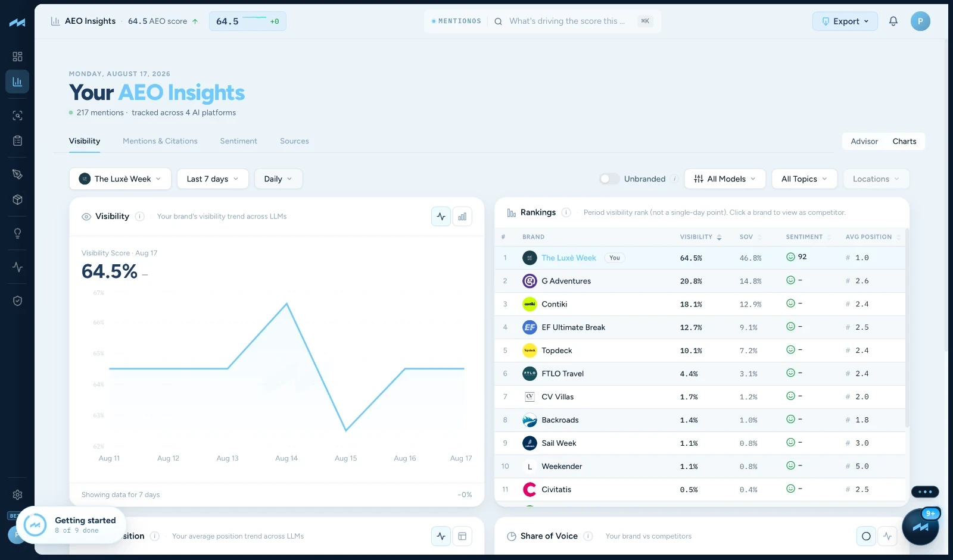
Task: Open the scan target sidebar icon
Action: pos(17,115)
